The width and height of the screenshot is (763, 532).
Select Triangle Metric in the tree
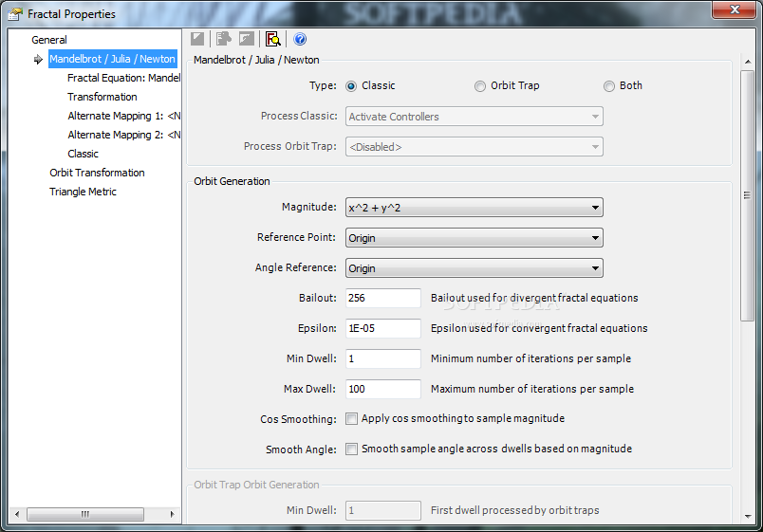click(x=83, y=192)
